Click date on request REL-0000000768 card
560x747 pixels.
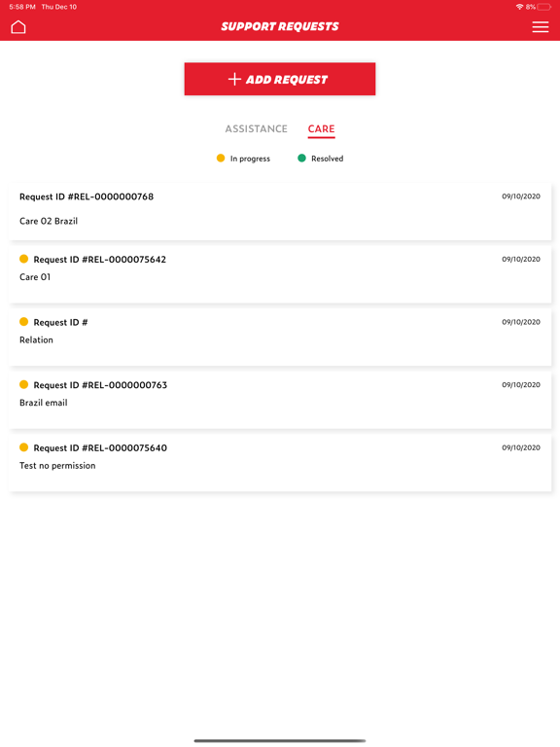click(x=521, y=196)
